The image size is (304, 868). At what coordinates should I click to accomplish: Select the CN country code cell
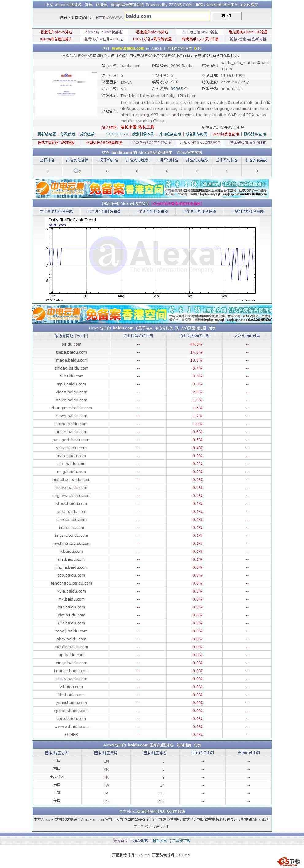click(x=106, y=761)
